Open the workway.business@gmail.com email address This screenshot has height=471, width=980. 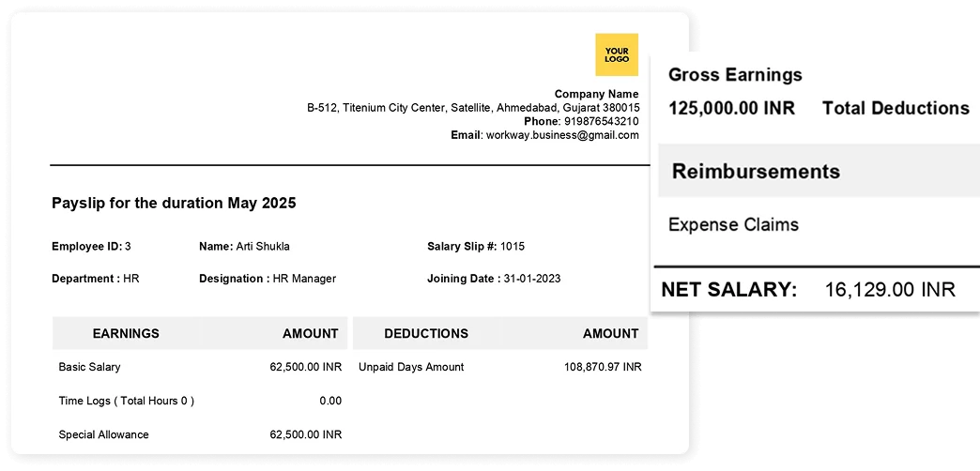point(562,135)
